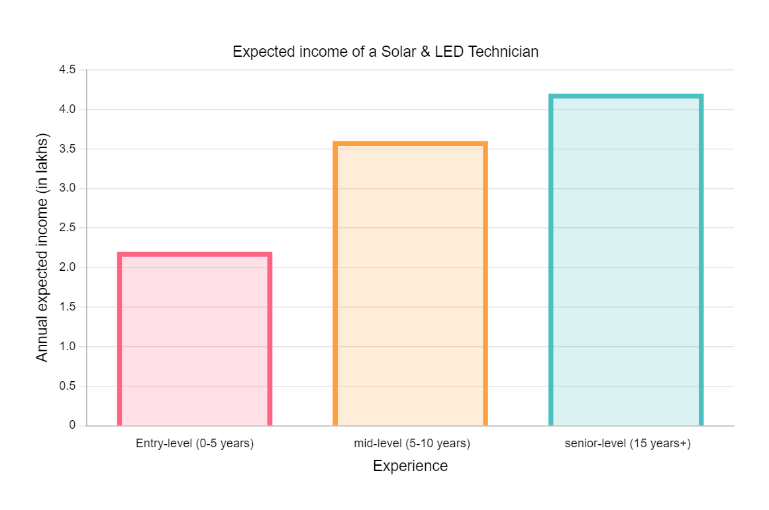
Task: Click the 2.0 y-axis tick label
Action: [x=67, y=267]
